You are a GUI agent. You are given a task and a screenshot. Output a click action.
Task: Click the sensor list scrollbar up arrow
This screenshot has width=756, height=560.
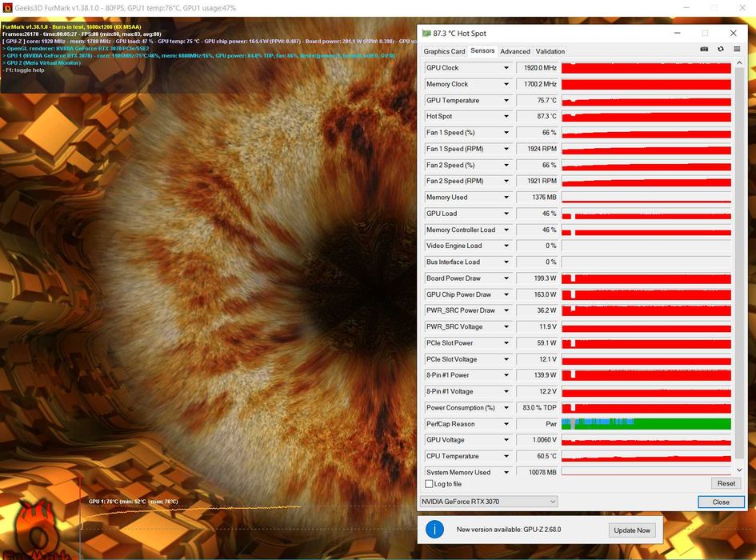739,63
